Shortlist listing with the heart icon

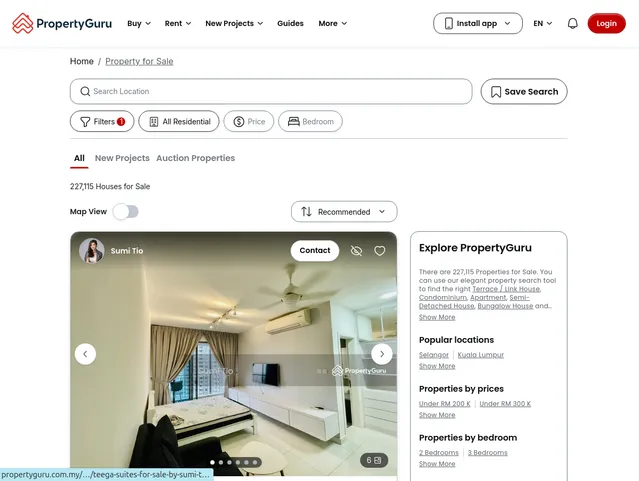(380, 251)
